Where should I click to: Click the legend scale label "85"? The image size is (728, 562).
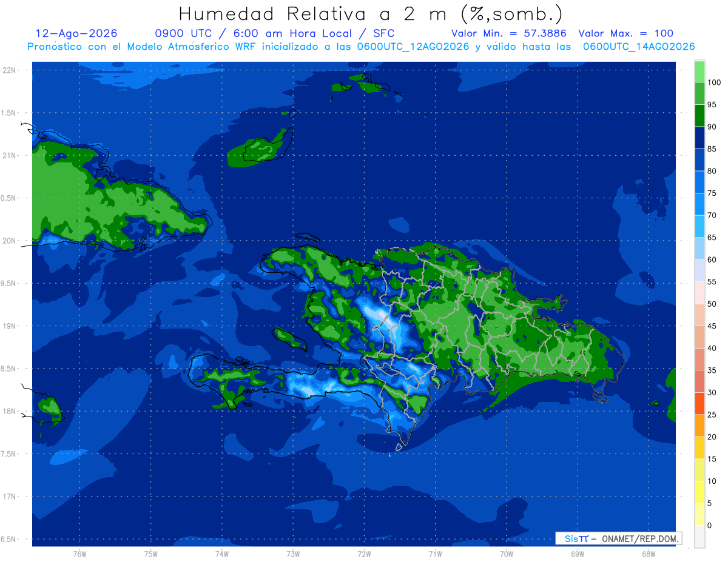712,149
